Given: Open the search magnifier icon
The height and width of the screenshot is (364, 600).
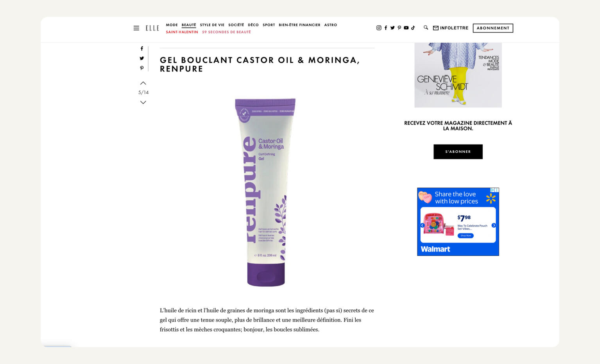Looking at the screenshot, I should tap(426, 28).
